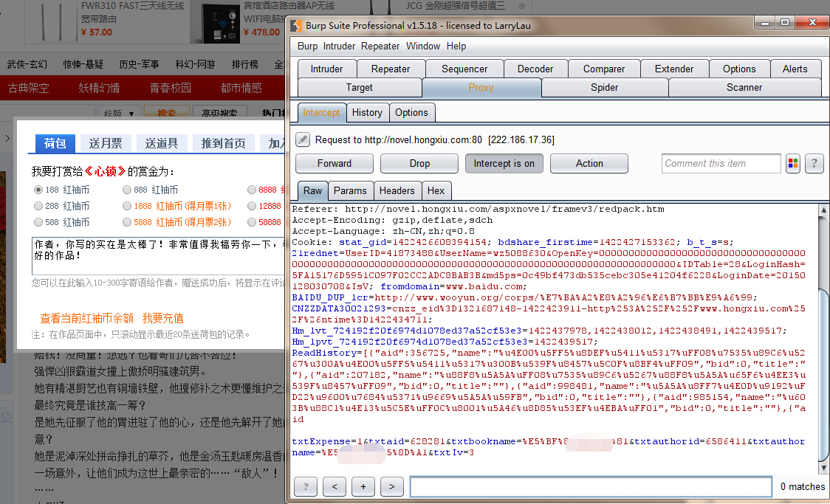Click the Burp Suite title bar logo
830x504 pixels.
click(x=297, y=25)
